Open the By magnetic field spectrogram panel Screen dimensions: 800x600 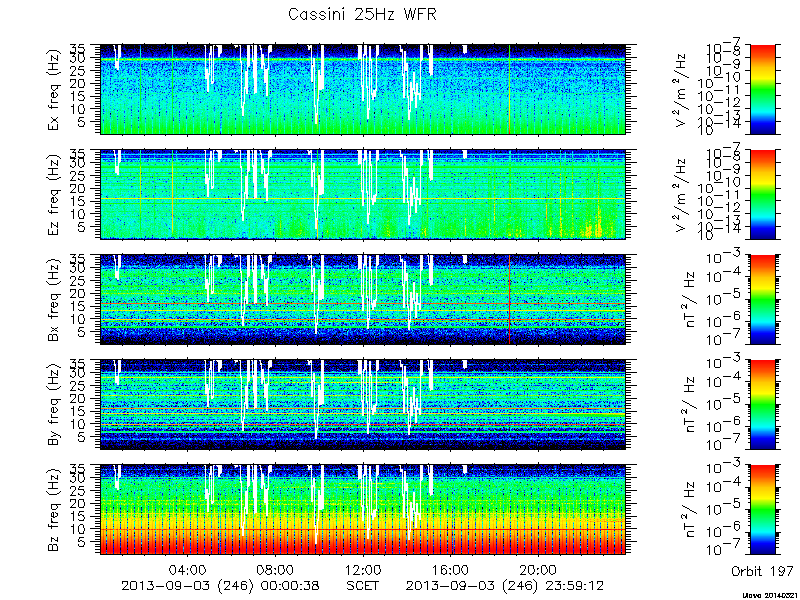363,405
